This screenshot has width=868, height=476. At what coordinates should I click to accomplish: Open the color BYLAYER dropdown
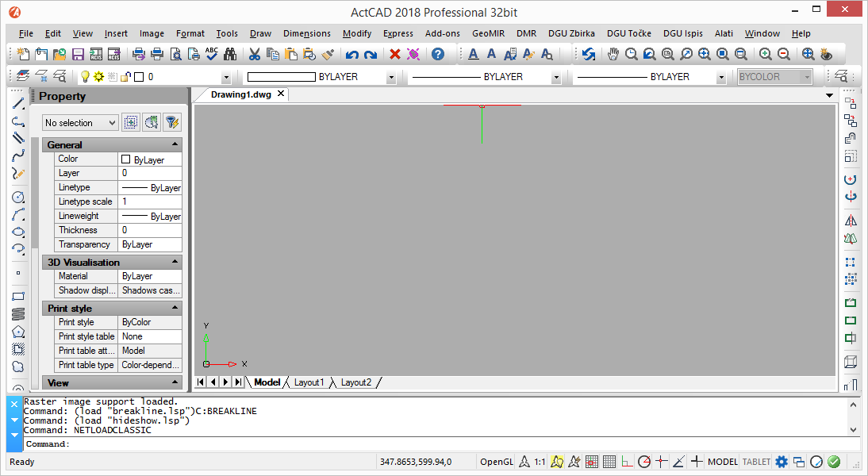point(391,78)
